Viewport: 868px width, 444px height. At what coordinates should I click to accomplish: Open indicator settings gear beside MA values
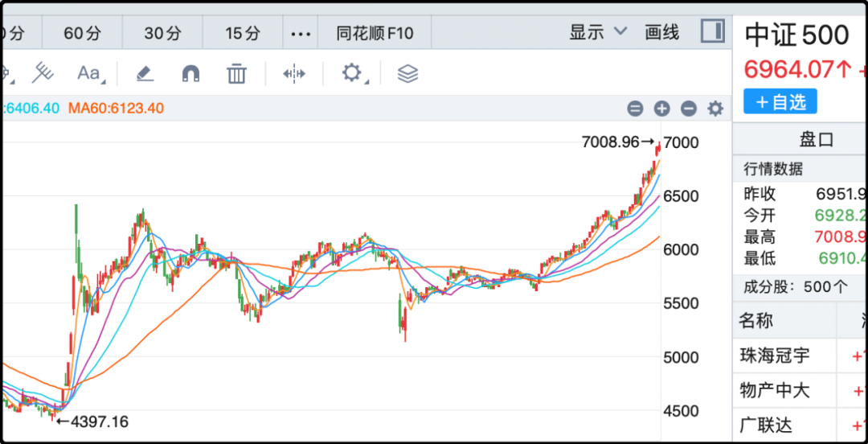point(715,109)
